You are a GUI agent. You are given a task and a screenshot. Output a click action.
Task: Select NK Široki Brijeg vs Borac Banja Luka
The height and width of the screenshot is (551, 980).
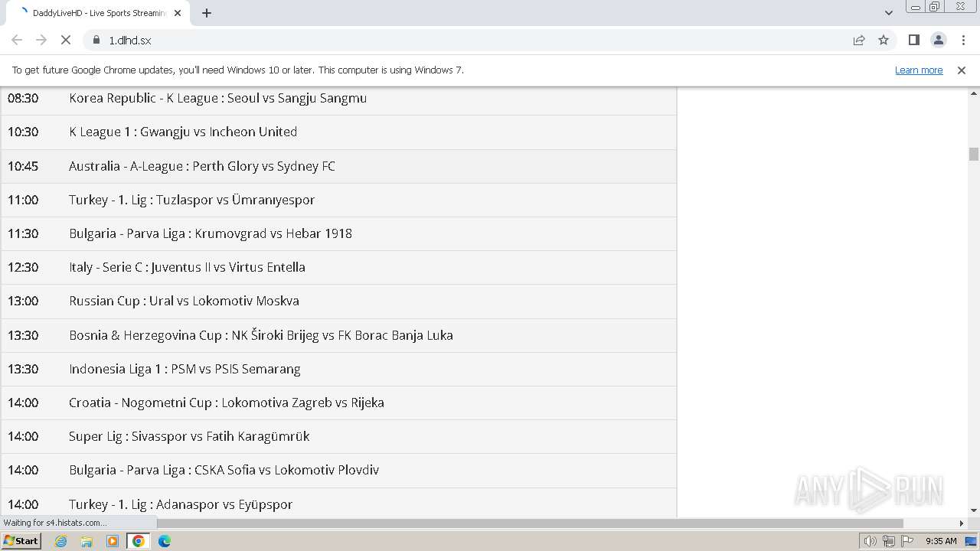point(338,335)
